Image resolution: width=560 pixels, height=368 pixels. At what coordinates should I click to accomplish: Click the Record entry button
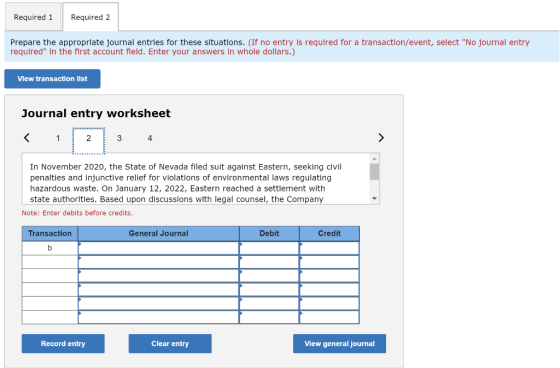coord(63,343)
